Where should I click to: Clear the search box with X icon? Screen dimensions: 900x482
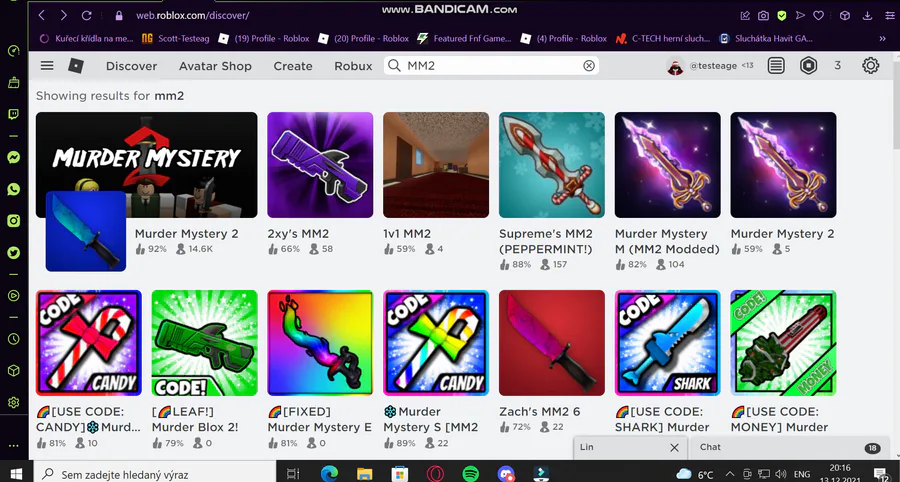pyautogui.click(x=589, y=65)
